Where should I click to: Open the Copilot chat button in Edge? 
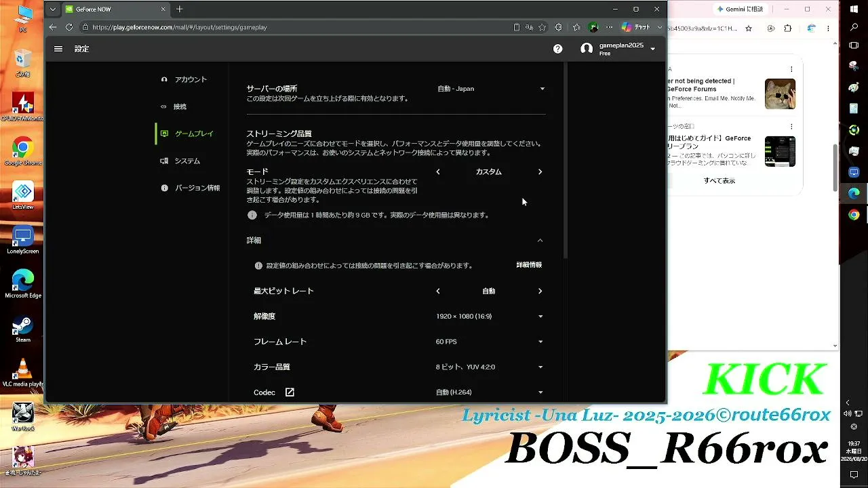coord(636,27)
